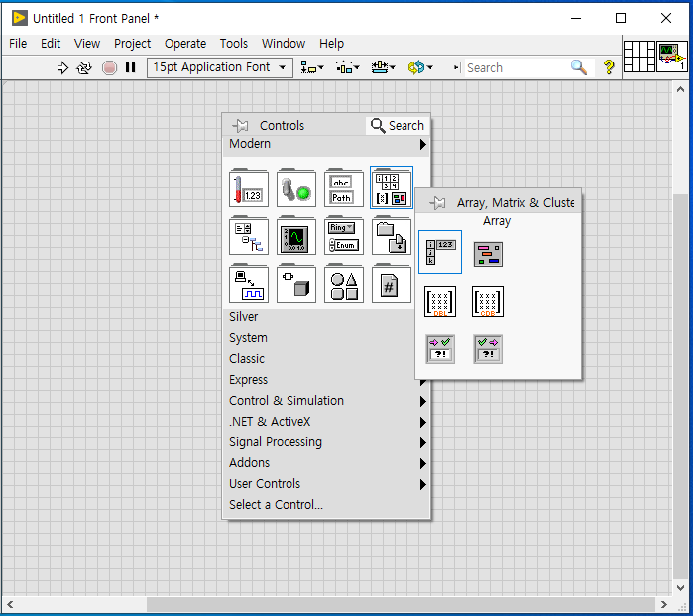The height and width of the screenshot is (616, 693).
Task: Open the File menu
Action: click(x=18, y=44)
